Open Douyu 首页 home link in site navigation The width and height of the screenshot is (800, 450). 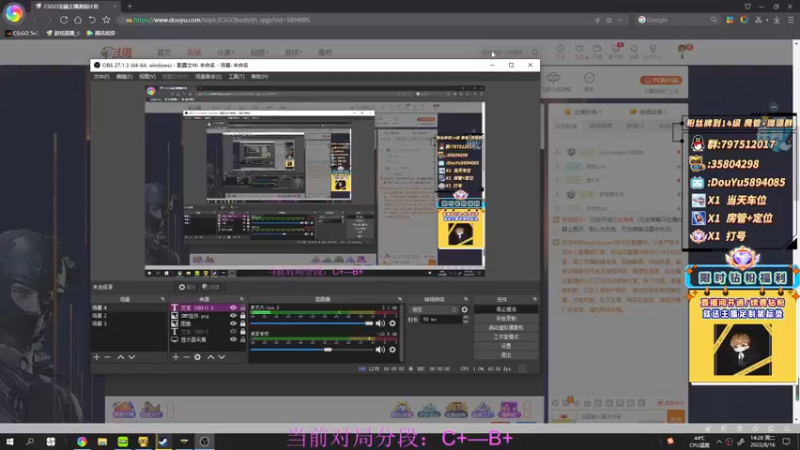164,53
